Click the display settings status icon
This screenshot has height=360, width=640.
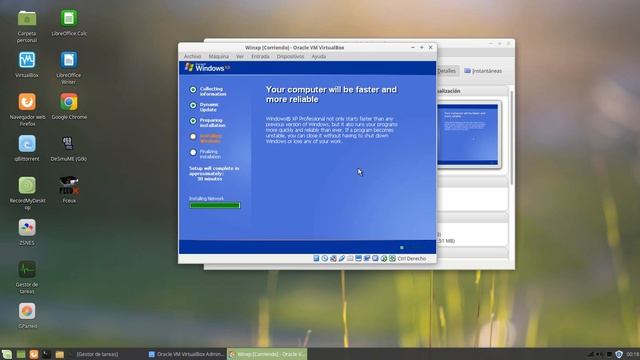click(x=358, y=258)
